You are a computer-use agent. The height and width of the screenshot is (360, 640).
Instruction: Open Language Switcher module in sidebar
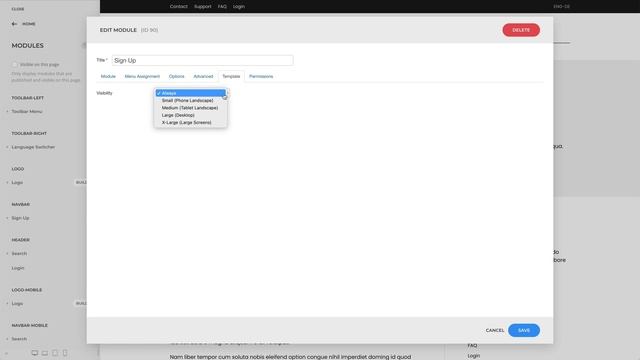click(33, 147)
